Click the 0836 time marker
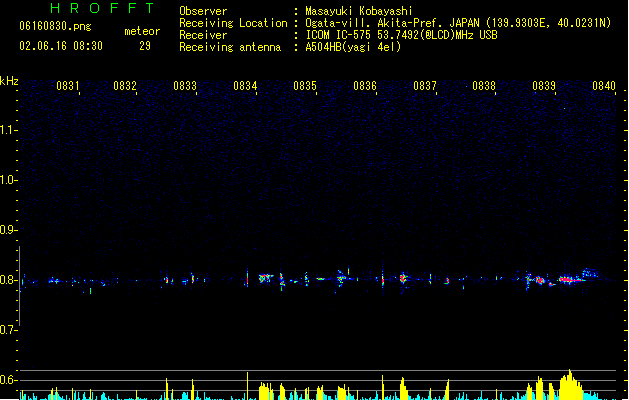 click(365, 86)
